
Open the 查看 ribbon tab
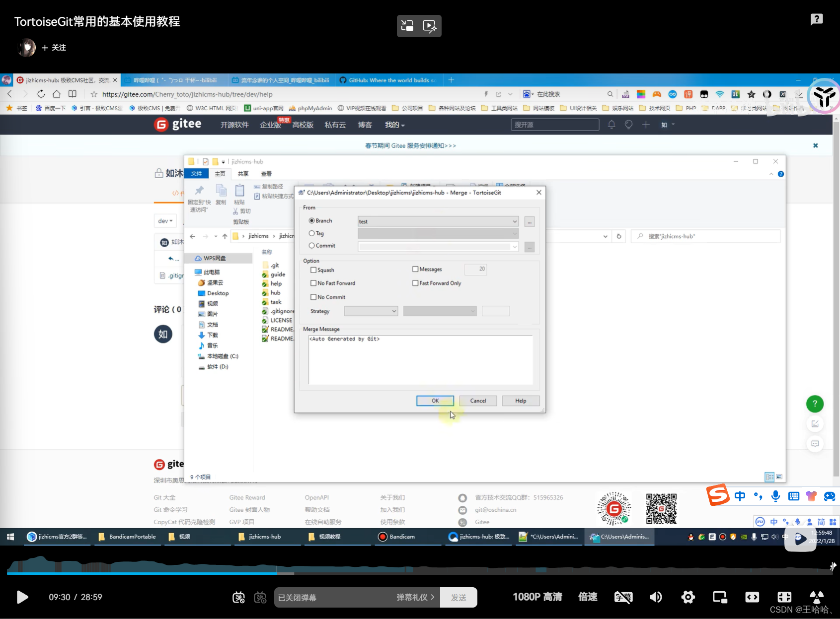click(266, 174)
